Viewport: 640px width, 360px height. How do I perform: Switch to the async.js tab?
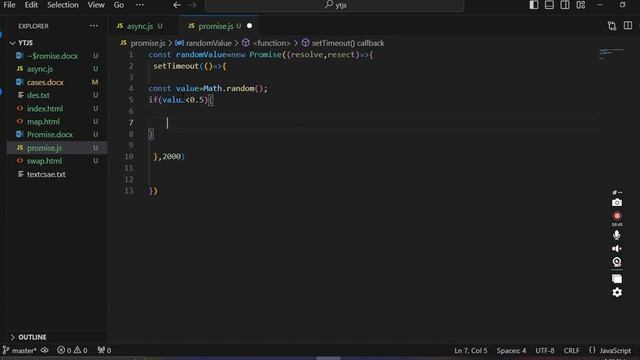140,26
